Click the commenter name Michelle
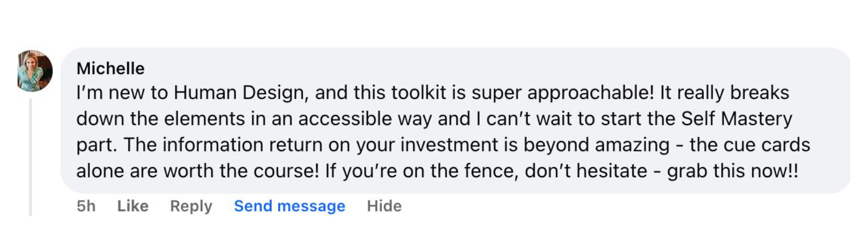This screenshot has width=868, height=245. [110, 68]
